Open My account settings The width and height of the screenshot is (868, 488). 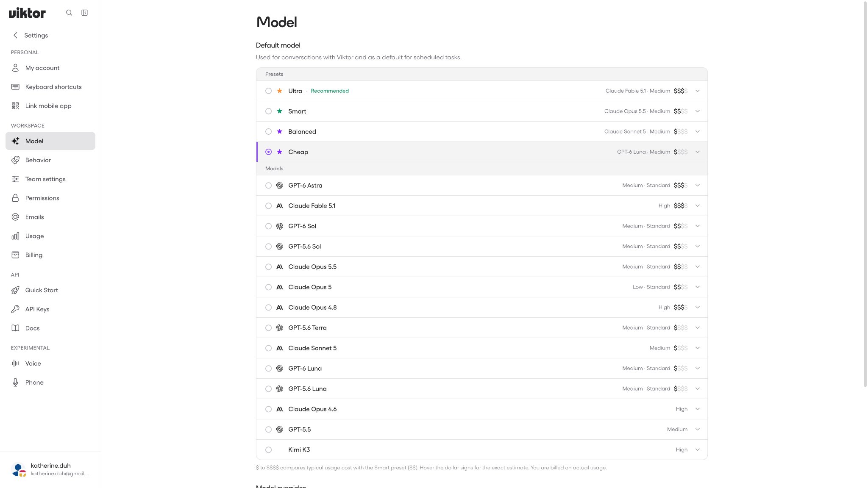(x=50, y=68)
